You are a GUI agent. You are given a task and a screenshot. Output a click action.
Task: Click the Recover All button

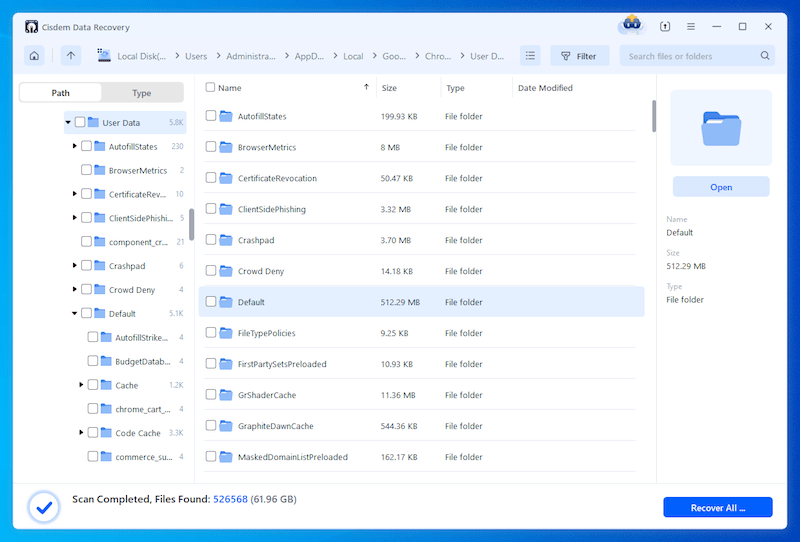point(718,507)
